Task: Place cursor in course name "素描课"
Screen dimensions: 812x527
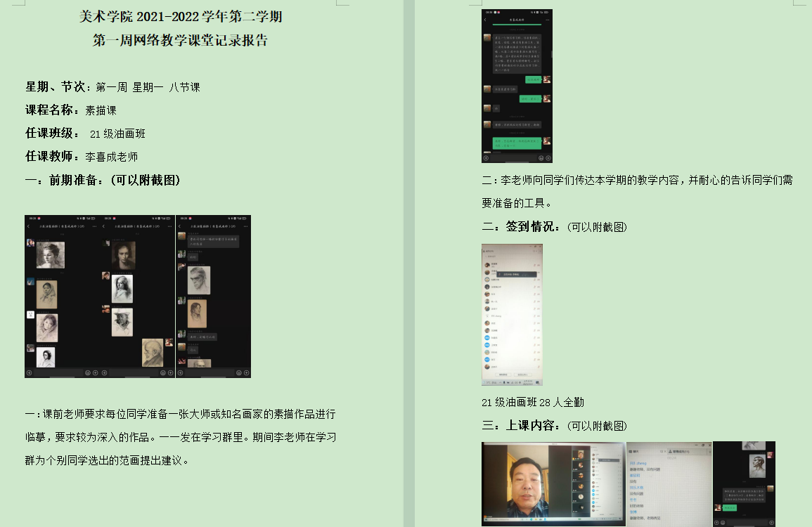Action: click(101, 110)
